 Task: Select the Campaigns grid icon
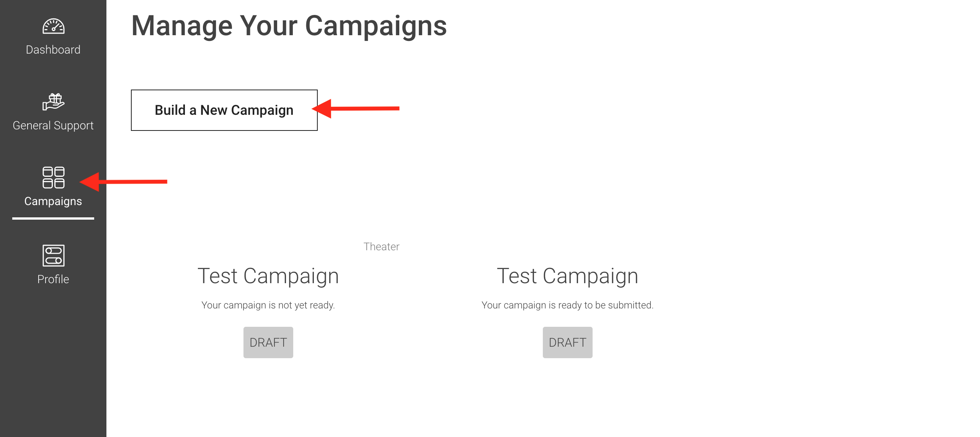53,178
